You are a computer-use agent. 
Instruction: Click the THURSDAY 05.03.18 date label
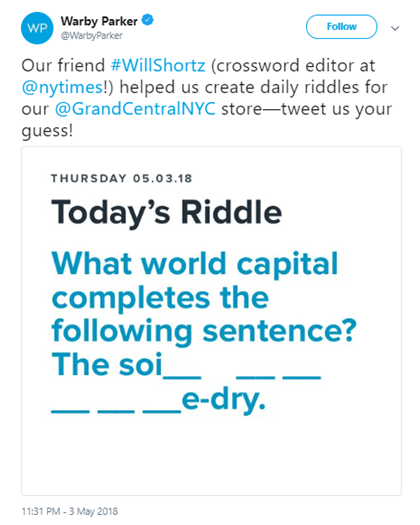[122, 178]
